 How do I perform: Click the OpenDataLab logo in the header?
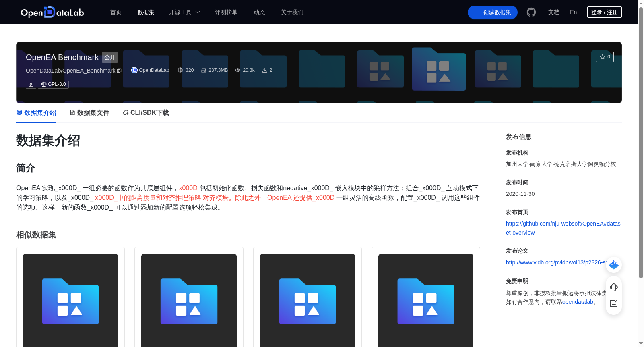52,12
